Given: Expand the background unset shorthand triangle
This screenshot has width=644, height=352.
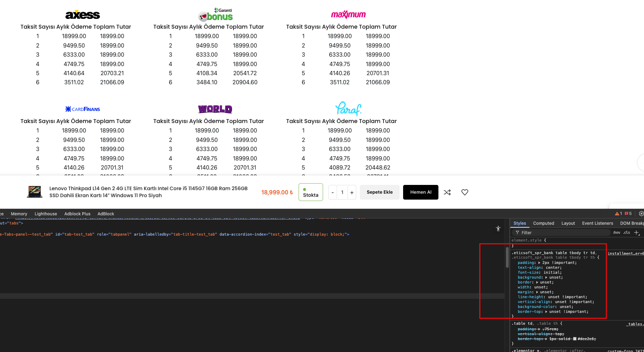Looking at the screenshot, I should coord(546,278).
